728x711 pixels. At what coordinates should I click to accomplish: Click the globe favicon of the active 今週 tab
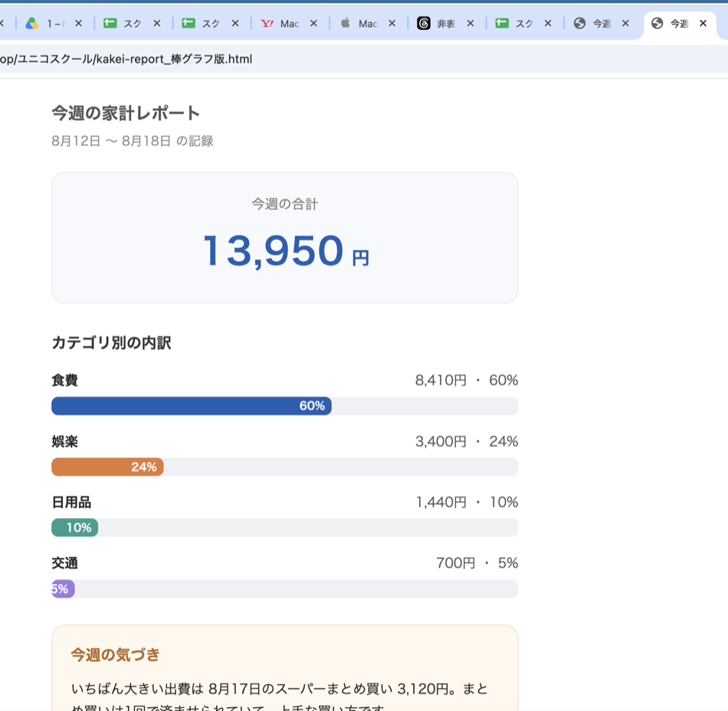click(657, 23)
